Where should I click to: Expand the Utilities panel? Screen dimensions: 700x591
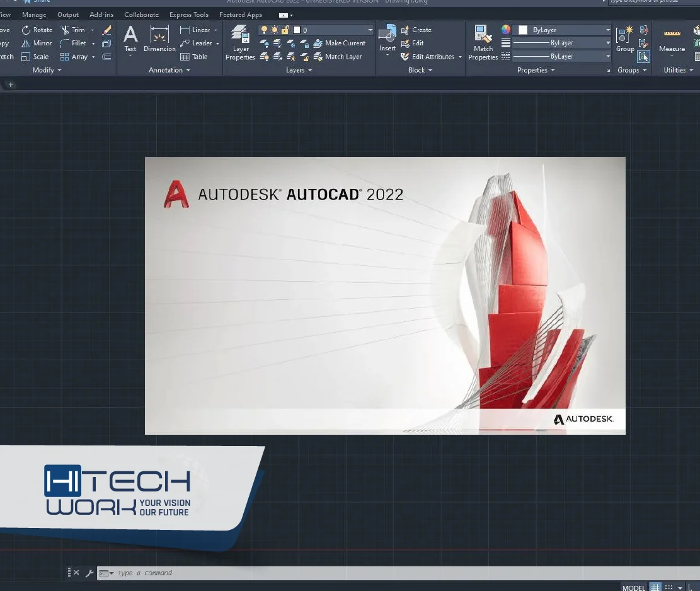(678, 70)
